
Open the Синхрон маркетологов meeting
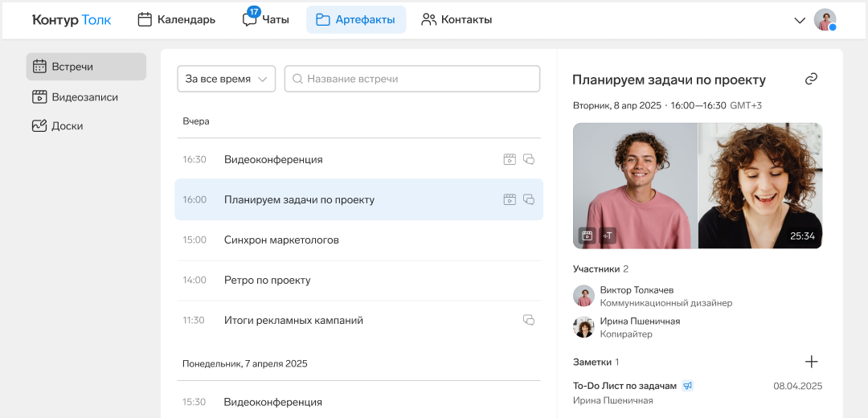pos(358,240)
